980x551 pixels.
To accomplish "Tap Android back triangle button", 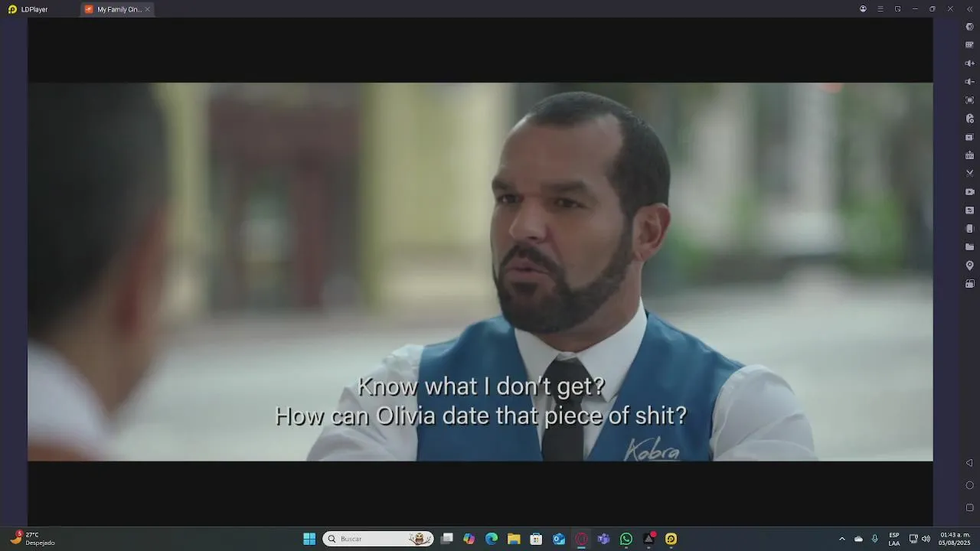I will [969, 463].
